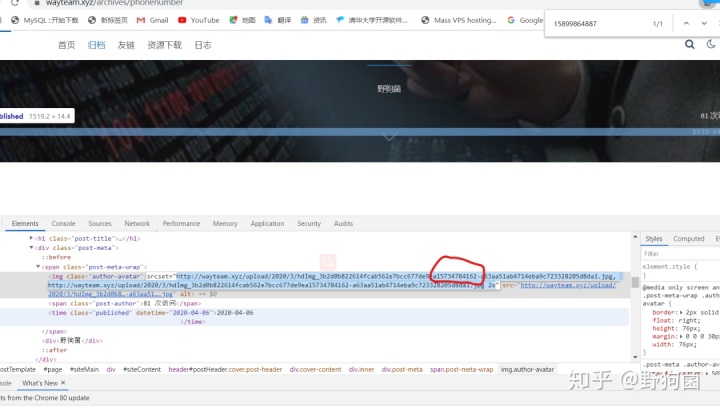Switch to the Network tab

[x=137, y=224]
